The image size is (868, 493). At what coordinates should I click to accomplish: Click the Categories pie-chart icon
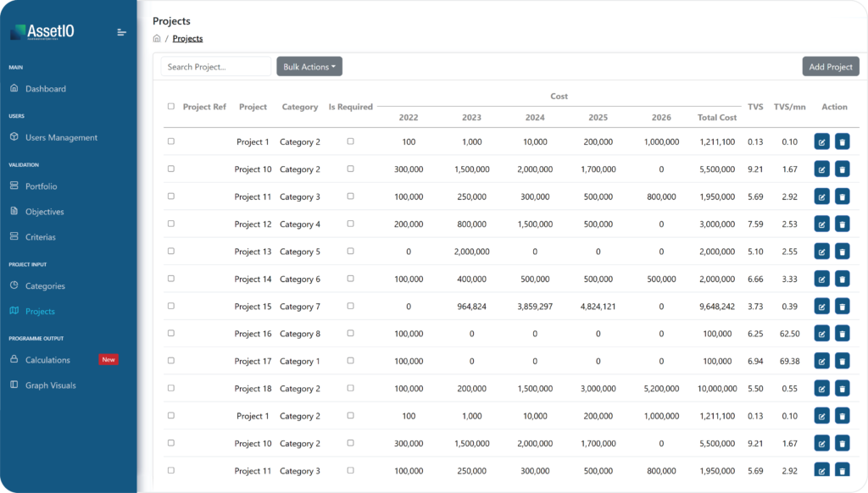click(x=14, y=285)
